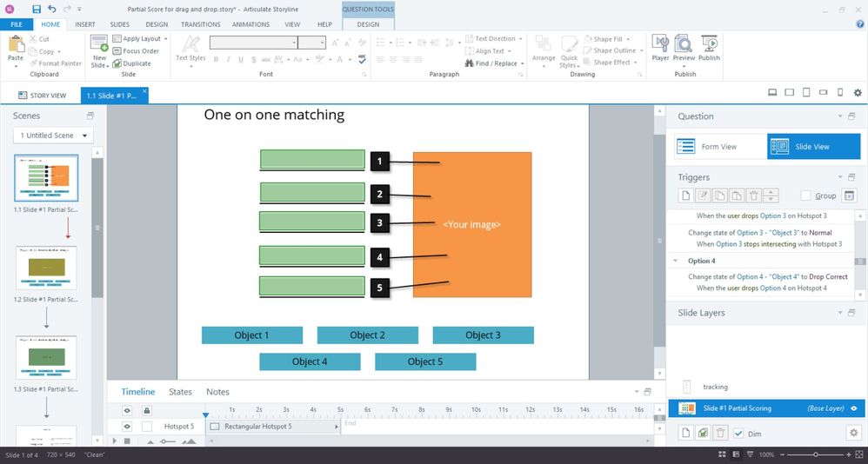This screenshot has width=868, height=464.
Task: Click the Publish icon
Action: (x=709, y=48)
